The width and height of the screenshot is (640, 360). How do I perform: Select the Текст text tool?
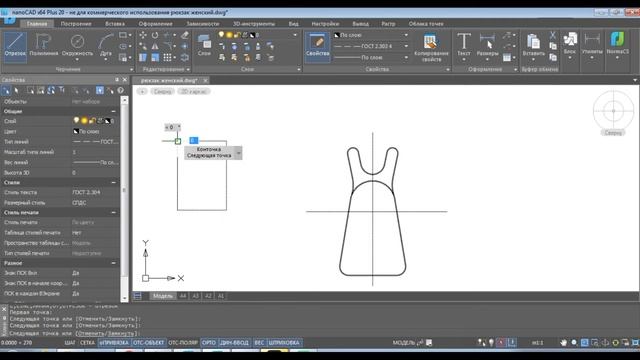[464, 46]
